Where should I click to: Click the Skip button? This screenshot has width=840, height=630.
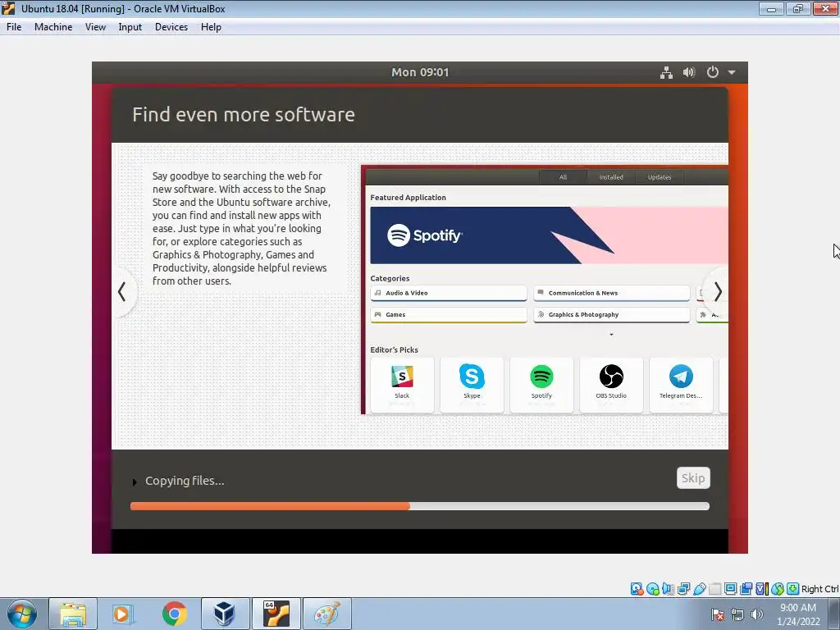[x=693, y=478]
